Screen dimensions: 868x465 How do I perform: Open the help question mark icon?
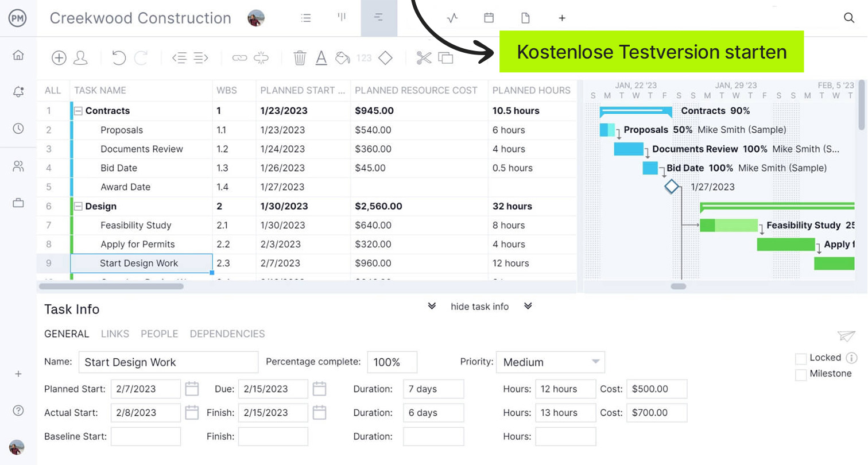tap(18, 410)
